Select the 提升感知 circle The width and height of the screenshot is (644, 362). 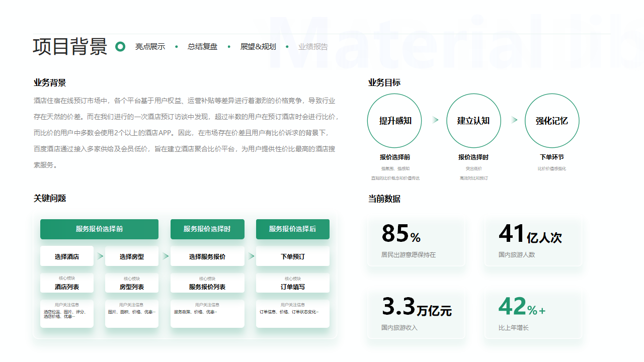point(395,121)
